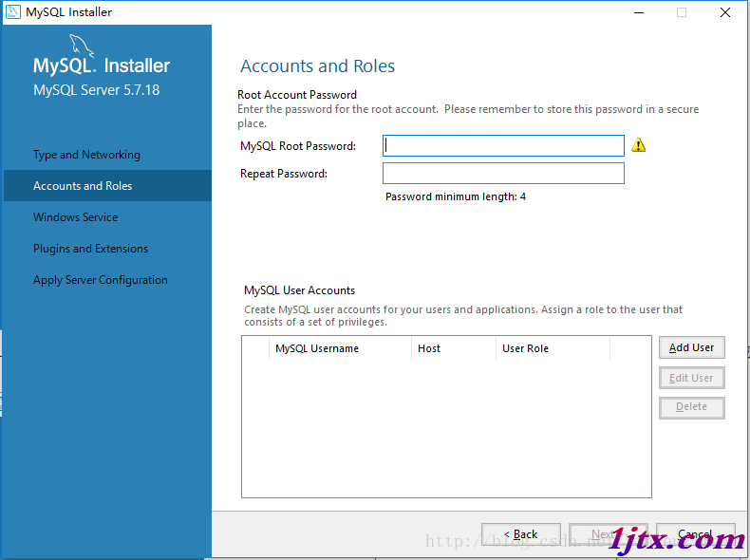
Task: Click the Edit User button
Action: point(692,378)
